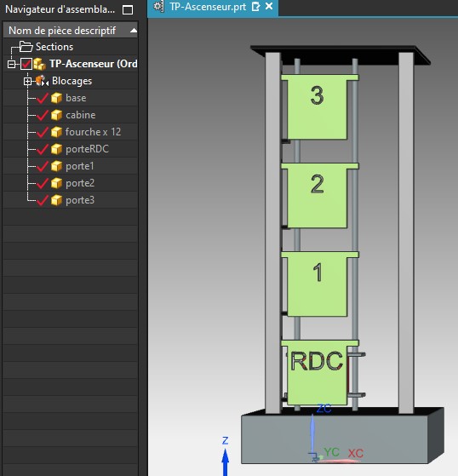The width and height of the screenshot is (458, 476).
Task: Click the open-in-window icon on the tab
Action: (256, 6)
